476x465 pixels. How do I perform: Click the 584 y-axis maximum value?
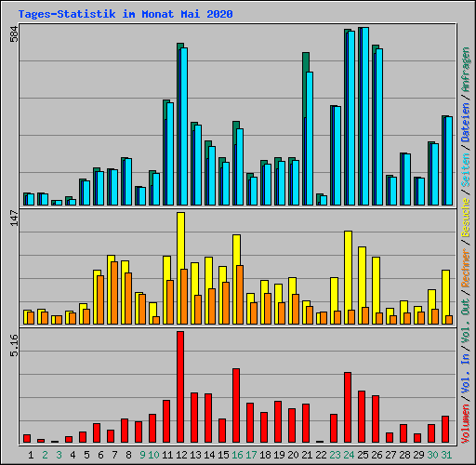(x=14, y=33)
